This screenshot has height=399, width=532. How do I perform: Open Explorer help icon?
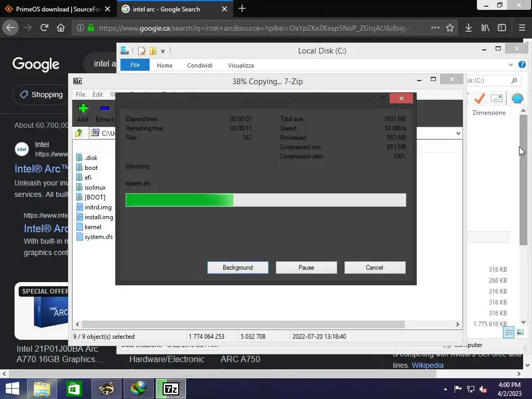coord(522,64)
